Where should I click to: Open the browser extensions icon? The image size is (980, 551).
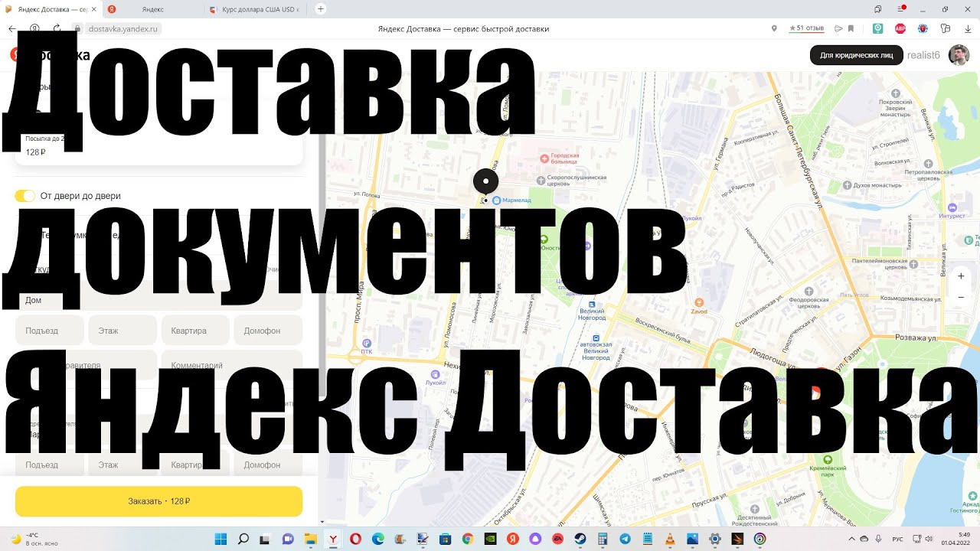pyautogui.click(x=946, y=29)
